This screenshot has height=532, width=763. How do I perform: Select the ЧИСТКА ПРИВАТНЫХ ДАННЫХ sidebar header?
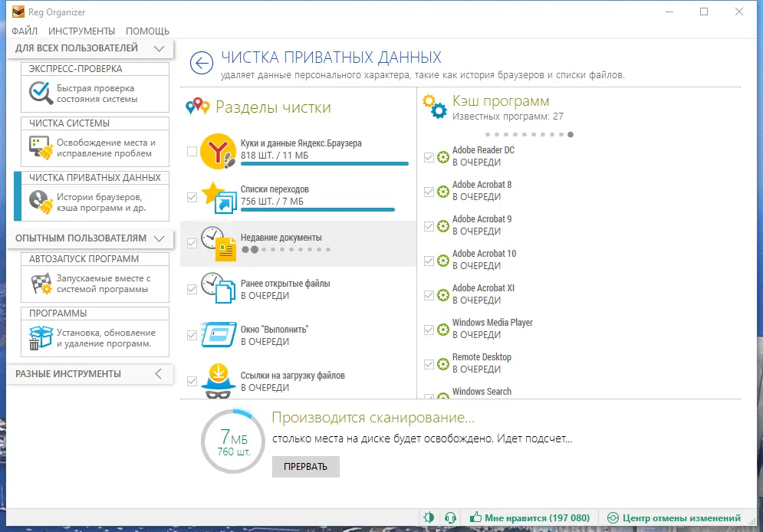coord(95,178)
